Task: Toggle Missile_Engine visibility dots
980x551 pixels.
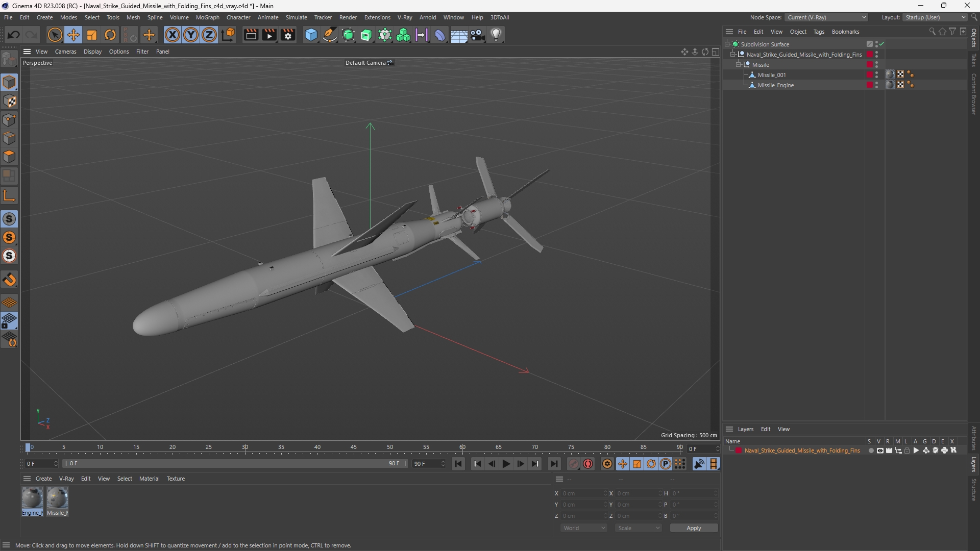Action: [x=877, y=85]
